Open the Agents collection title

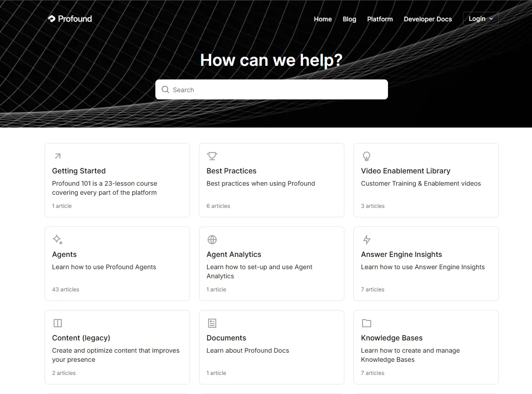pyautogui.click(x=64, y=254)
